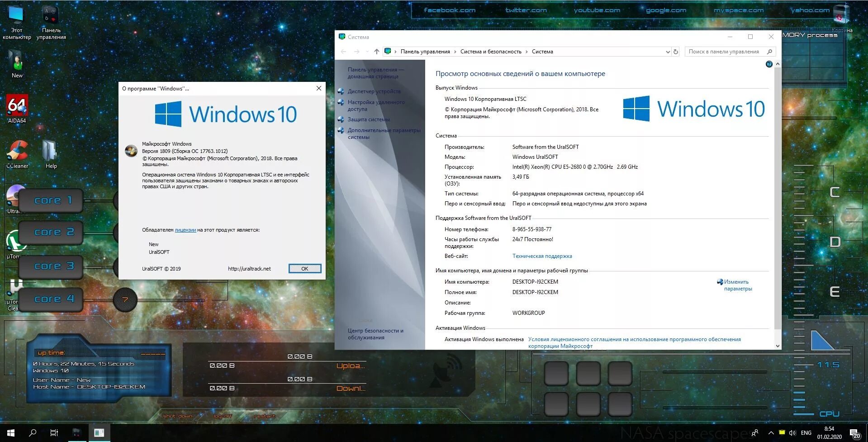This screenshot has width=868, height=442.
Task: Open Диспетчер устройств
Action: tap(374, 91)
